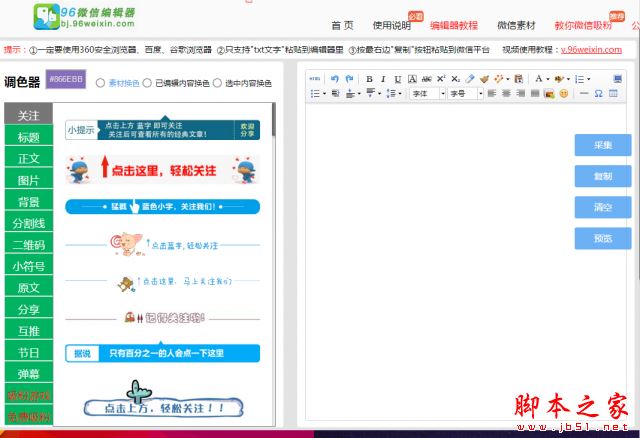
Task: Click the 清空 button to clear editor
Action: pyautogui.click(x=603, y=207)
